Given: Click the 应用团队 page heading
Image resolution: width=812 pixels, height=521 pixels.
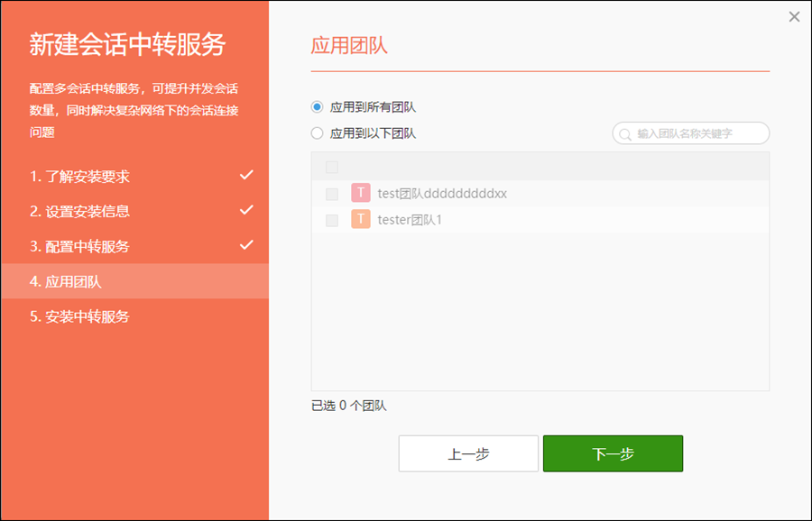Looking at the screenshot, I should coord(349,46).
